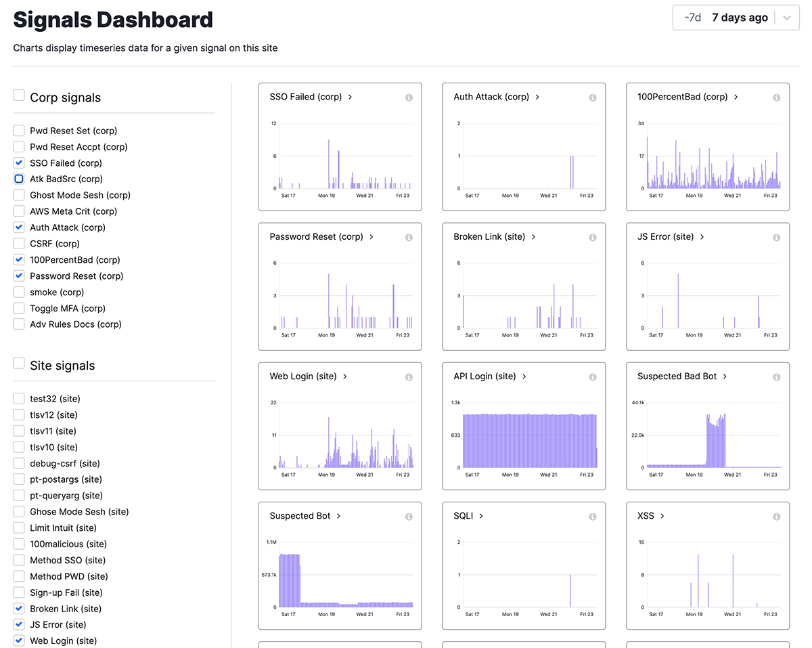Enable Sign-up Fail (site) signal
Viewport: 812px width, 648px height.
point(19,592)
